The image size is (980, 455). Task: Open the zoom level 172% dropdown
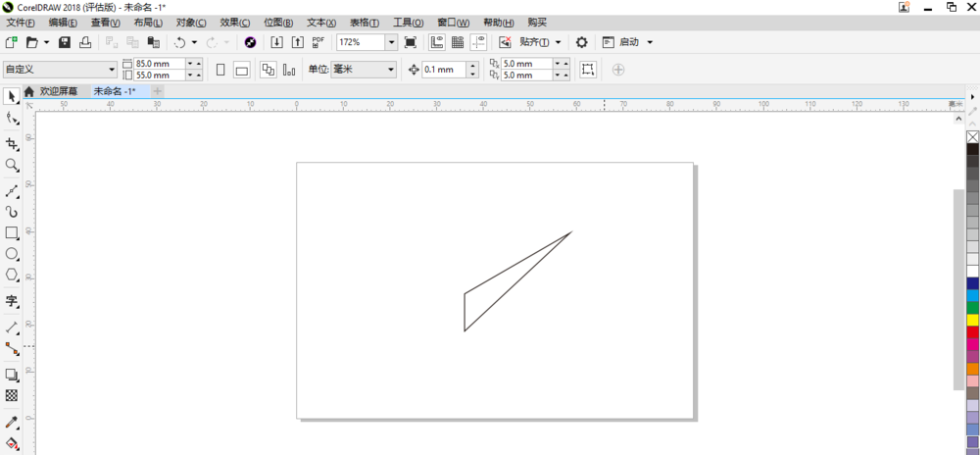(391, 42)
